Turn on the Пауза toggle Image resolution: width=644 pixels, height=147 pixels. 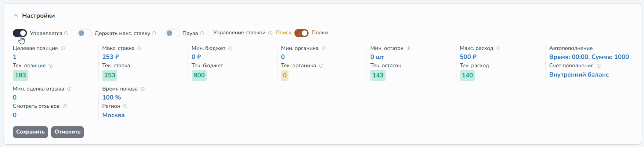[x=172, y=33]
